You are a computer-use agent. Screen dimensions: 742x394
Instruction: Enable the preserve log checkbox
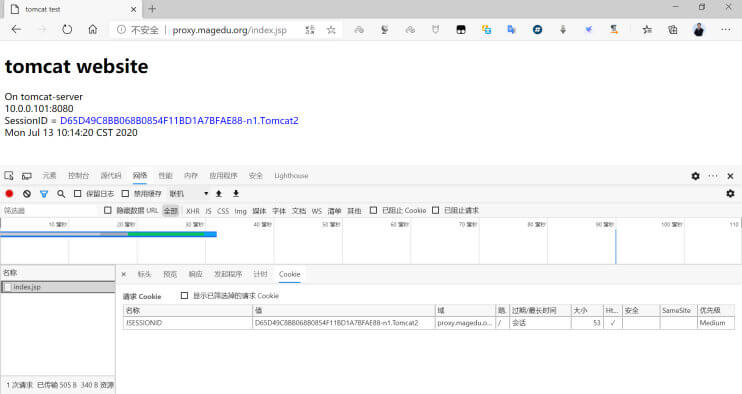click(x=78, y=193)
